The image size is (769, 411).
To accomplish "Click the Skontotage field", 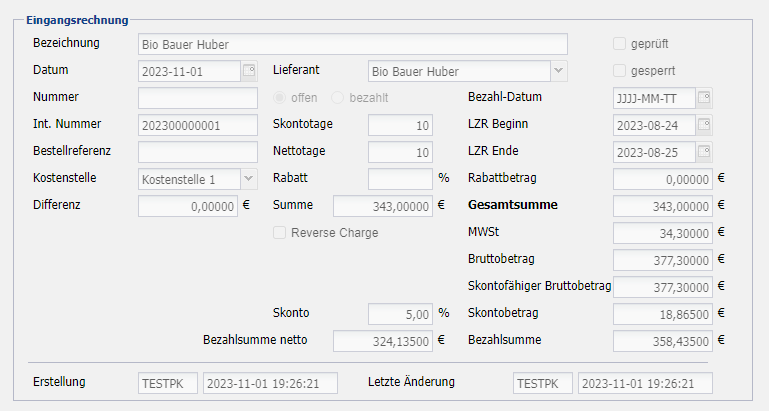I will [x=400, y=125].
